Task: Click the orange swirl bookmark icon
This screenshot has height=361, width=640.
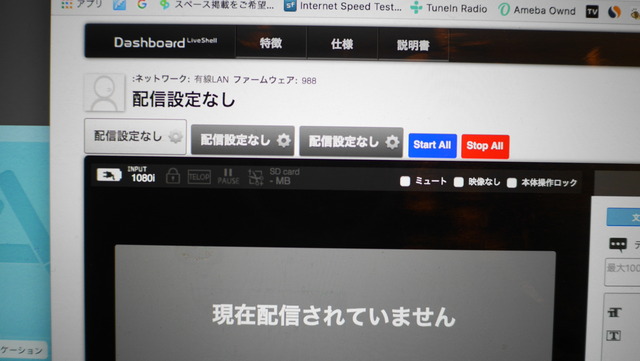Action: [614, 12]
